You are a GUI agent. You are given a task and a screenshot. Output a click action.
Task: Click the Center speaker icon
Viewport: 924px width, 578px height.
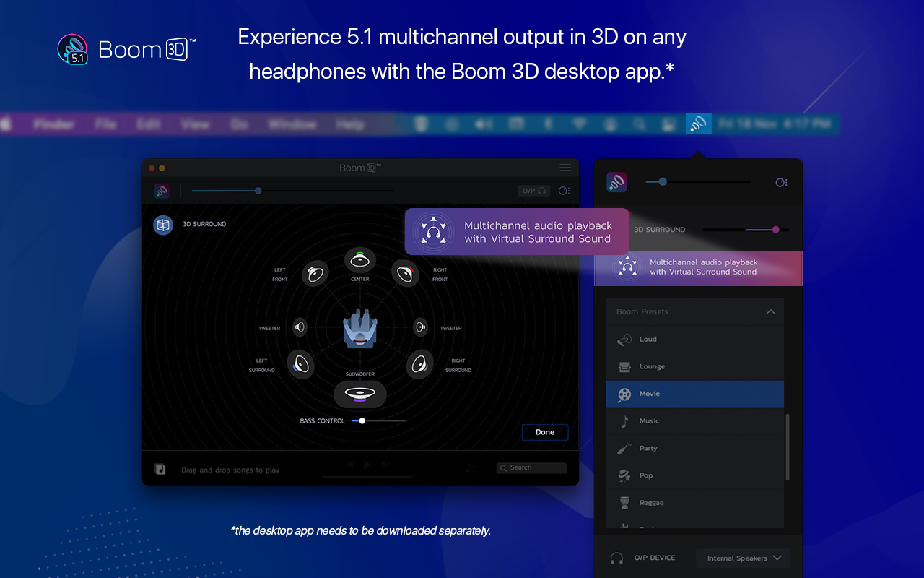click(359, 260)
